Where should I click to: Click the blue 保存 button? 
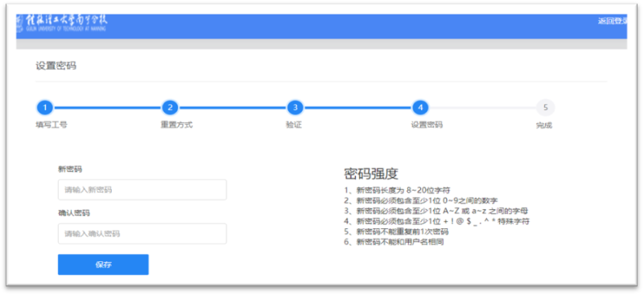[x=103, y=264]
